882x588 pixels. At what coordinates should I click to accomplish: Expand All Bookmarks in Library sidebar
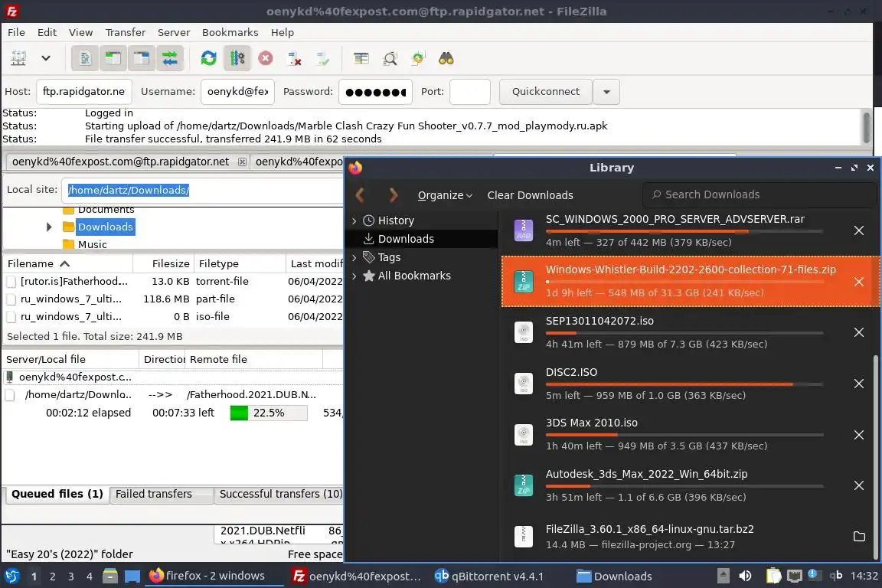click(x=354, y=276)
